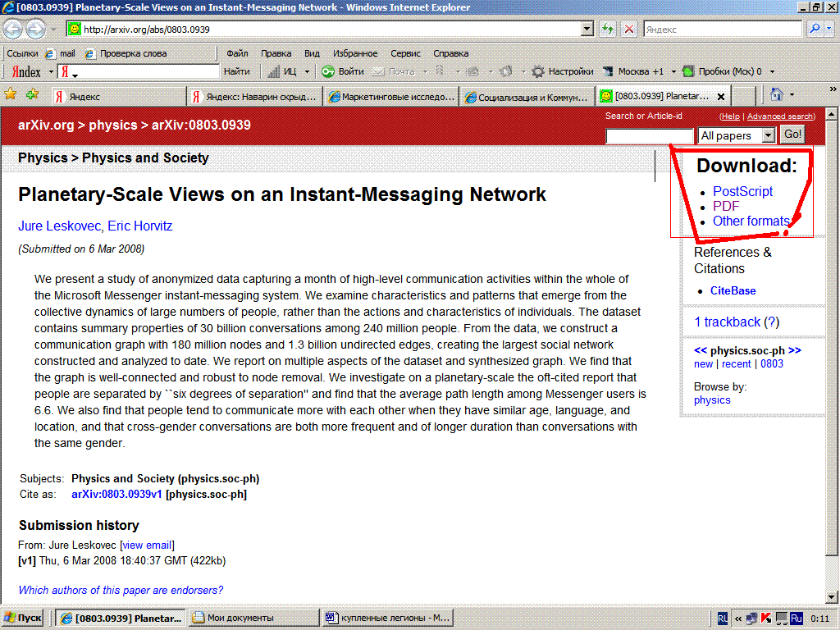Click the Home page icon

click(776, 94)
